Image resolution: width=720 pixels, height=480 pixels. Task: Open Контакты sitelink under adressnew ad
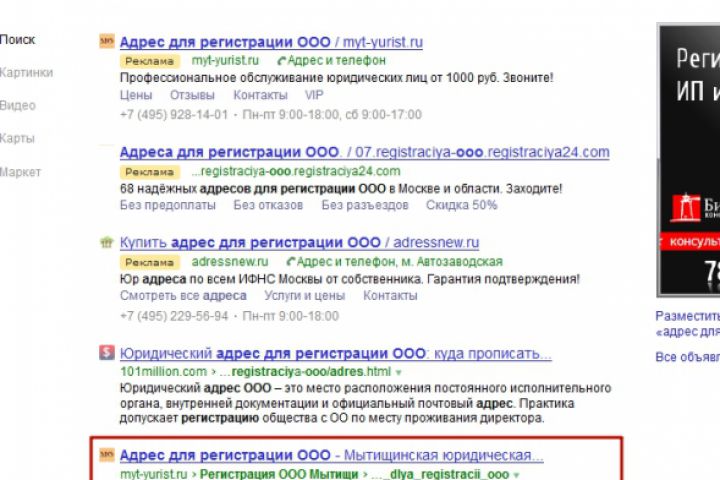pyautogui.click(x=390, y=296)
